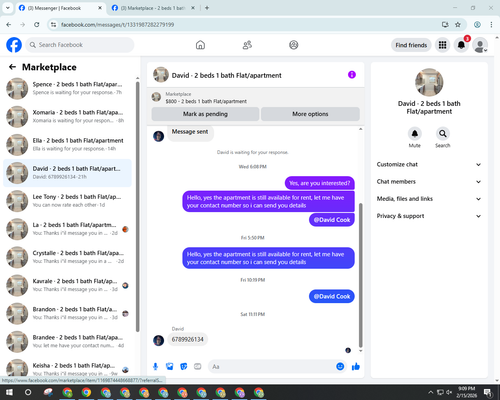Viewport: 500px width, 400px height.
Task: Click the 'Yes, are you interested?' message
Action: click(x=320, y=183)
